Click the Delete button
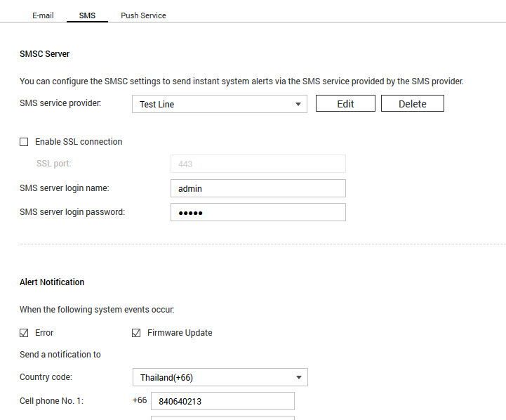This screenshot has height=420, width=506. [413, 103]
